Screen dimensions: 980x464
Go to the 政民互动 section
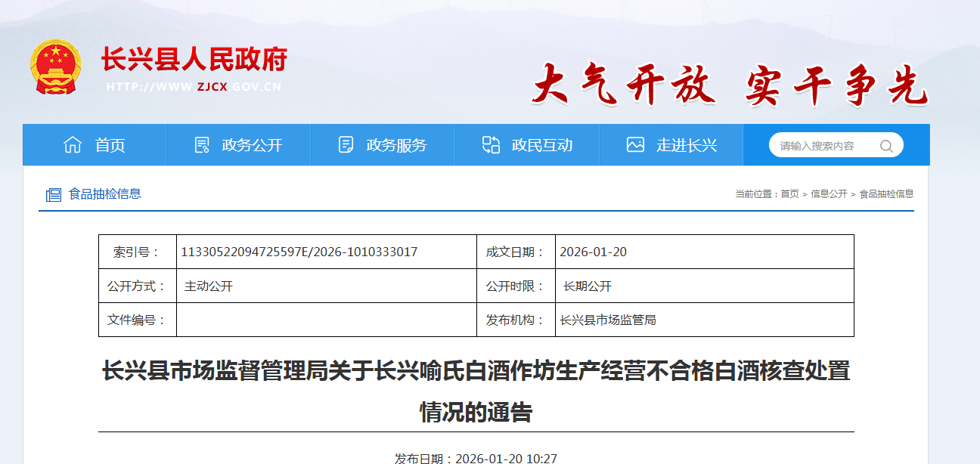point(527,145)
